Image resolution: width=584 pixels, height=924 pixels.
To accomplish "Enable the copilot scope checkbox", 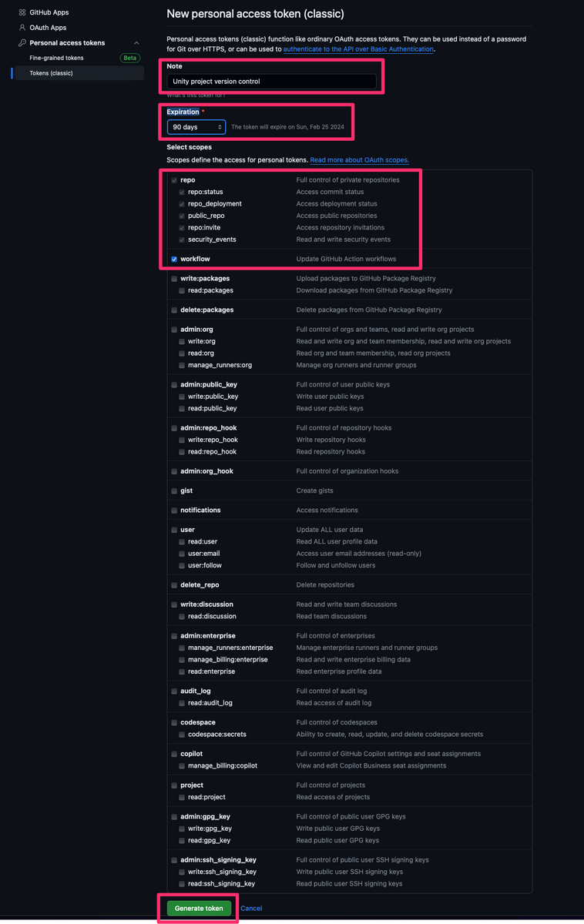I will pyautogui.click(x=174, y=754).
